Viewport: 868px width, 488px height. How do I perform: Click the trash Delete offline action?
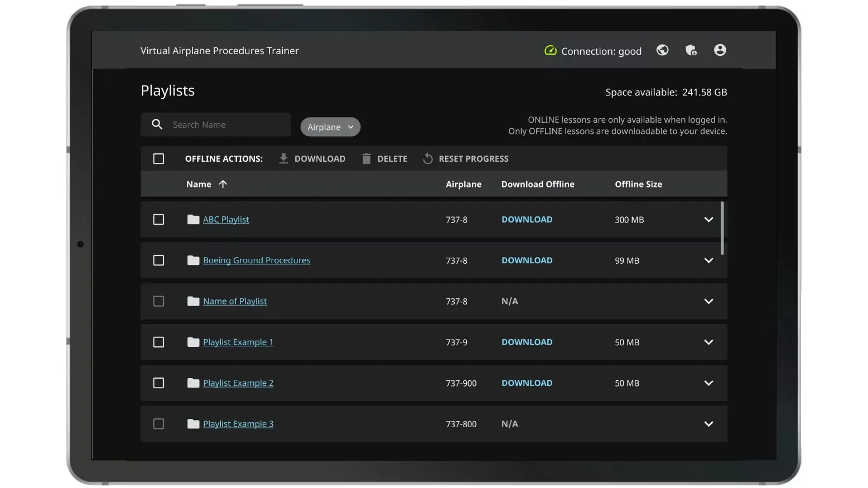[x=384, y=159]
